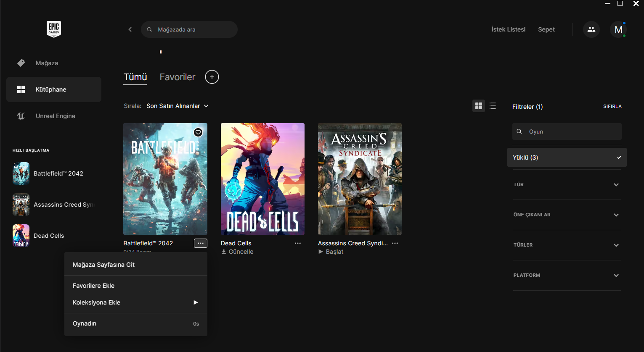Image resolution: width=644 pixels, height=352 pixels.
Task: Launch Assassins Creed Syndicate quick launch icon
Action: coord(21,205)
